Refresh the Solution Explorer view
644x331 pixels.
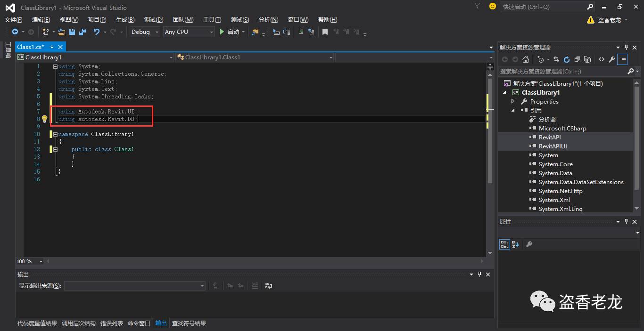pos(567,59)
